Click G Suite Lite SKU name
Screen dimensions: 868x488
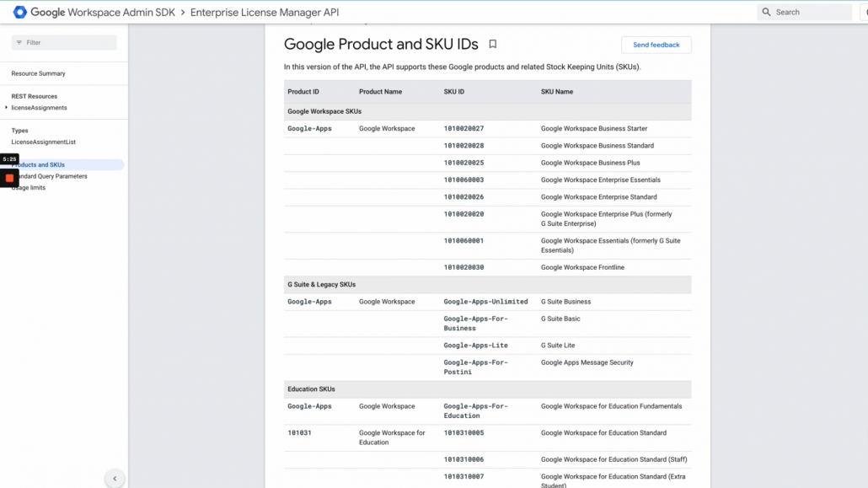[558, 346]
